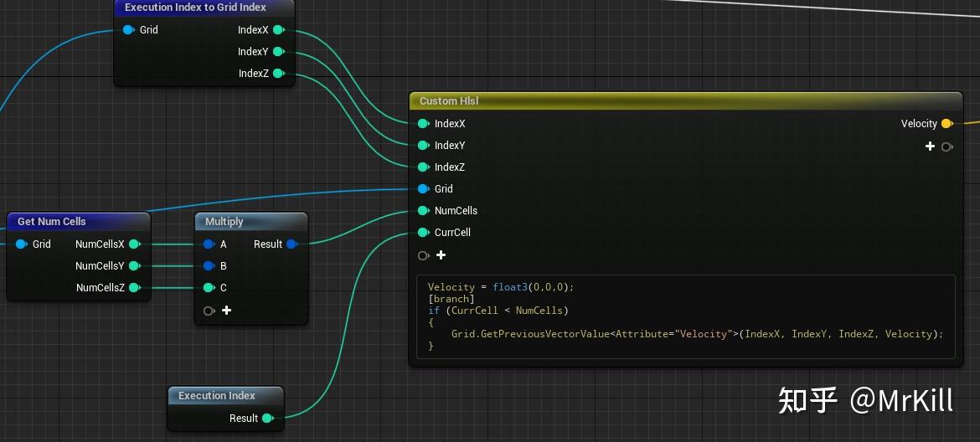Add a new input pin on Custom Hlsl
The image size is (980, 442).
click(x=441, y=254)
